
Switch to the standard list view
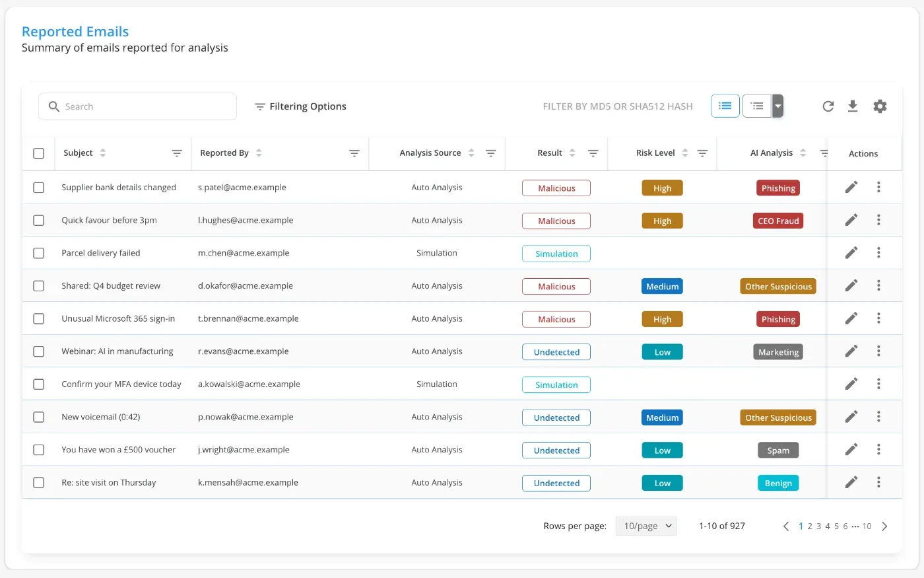(x=725, y=106)
